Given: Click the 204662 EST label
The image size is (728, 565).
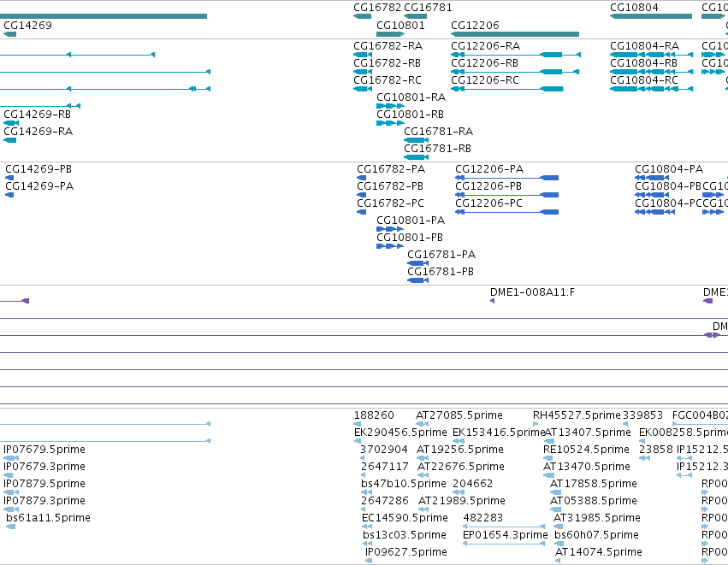Looking at the screenshot, I should (x=472, y=484).
